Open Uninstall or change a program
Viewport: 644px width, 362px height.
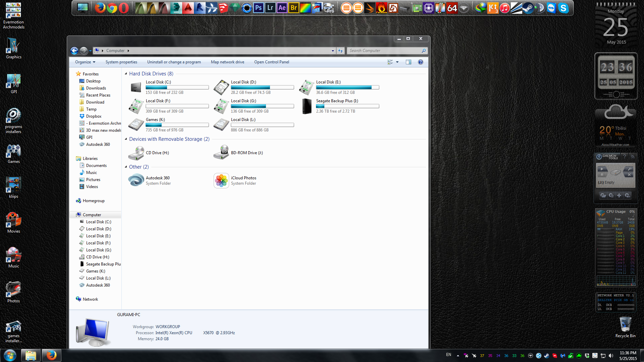click(174, 62)
